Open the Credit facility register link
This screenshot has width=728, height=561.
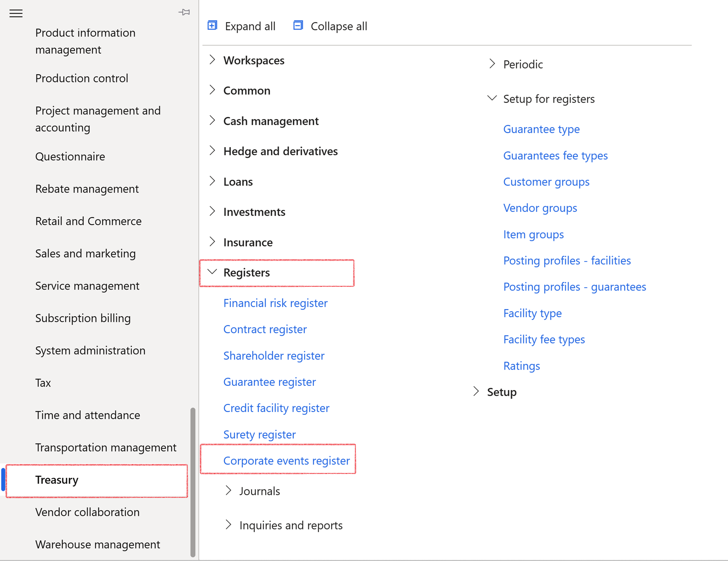(x=276, y=408)
